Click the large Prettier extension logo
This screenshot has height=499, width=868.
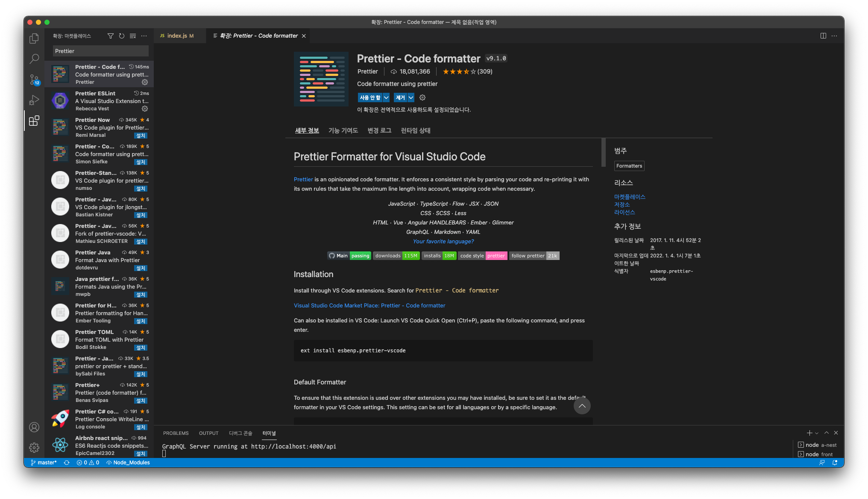[x=321, y=79]
